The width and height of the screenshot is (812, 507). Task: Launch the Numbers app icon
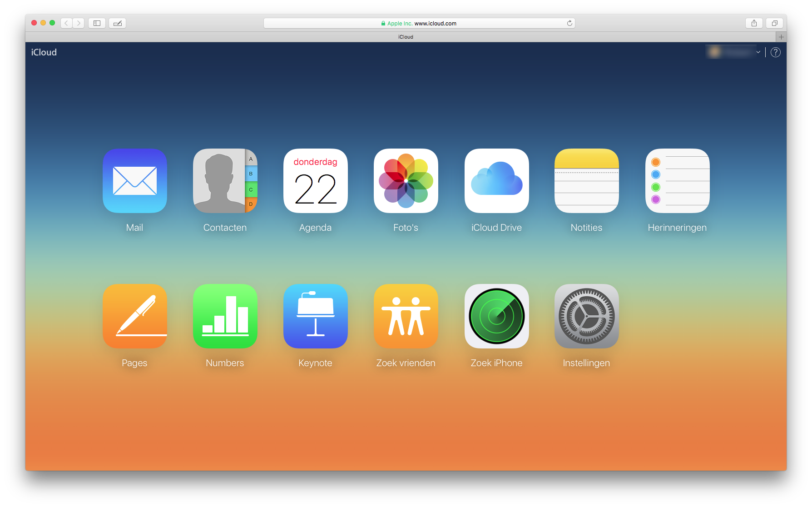pos(225,316)
